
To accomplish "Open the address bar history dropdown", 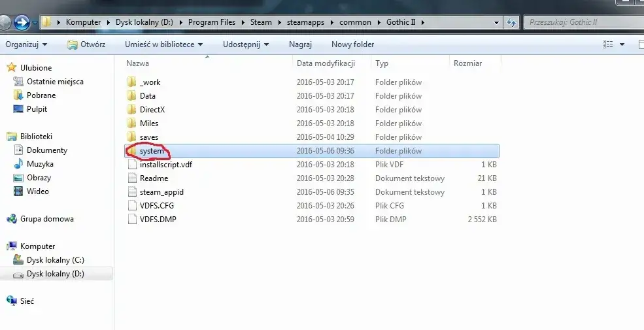I will (x=496, y=23).
